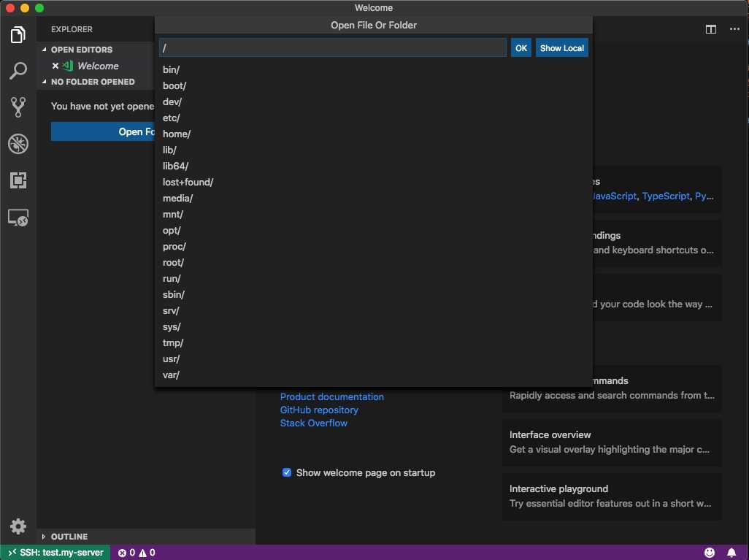
Task: Open the Extensions view icon
Action: (18, 180)
